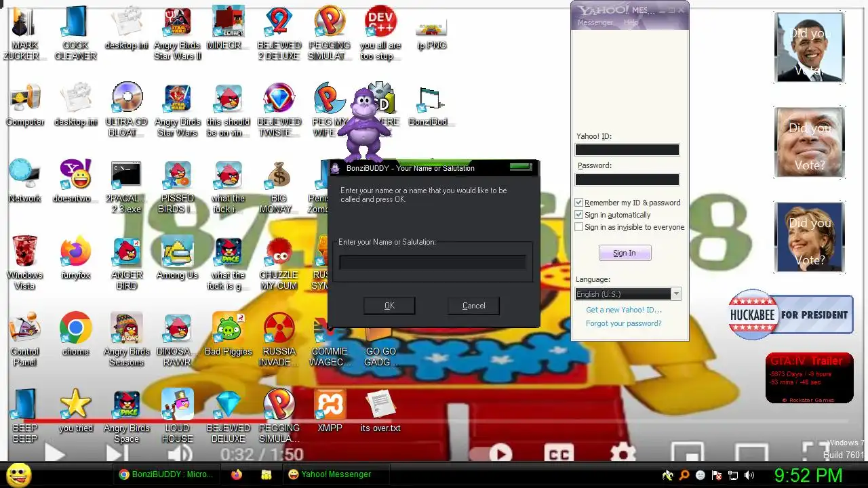868x488 pixels.
Task: Open ULTRA CD BLOAT disc icon
Action: coord(127,108)
